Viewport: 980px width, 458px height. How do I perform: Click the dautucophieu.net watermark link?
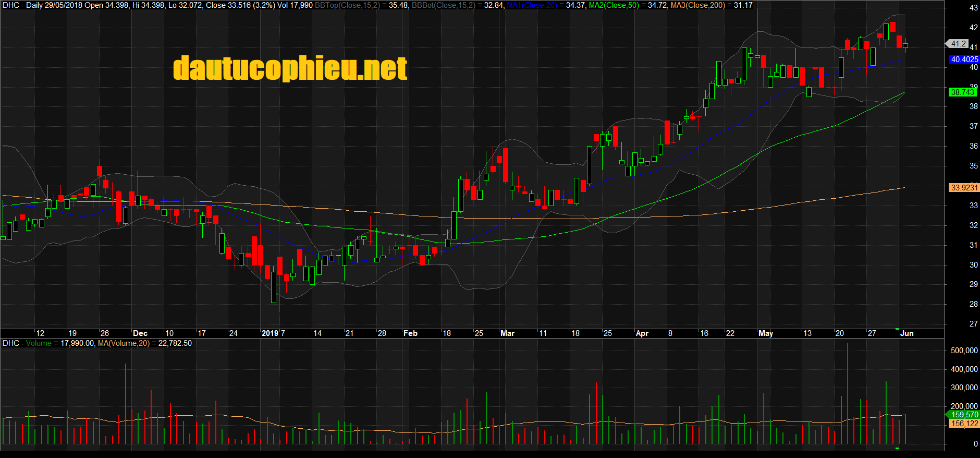pos(290,68)
